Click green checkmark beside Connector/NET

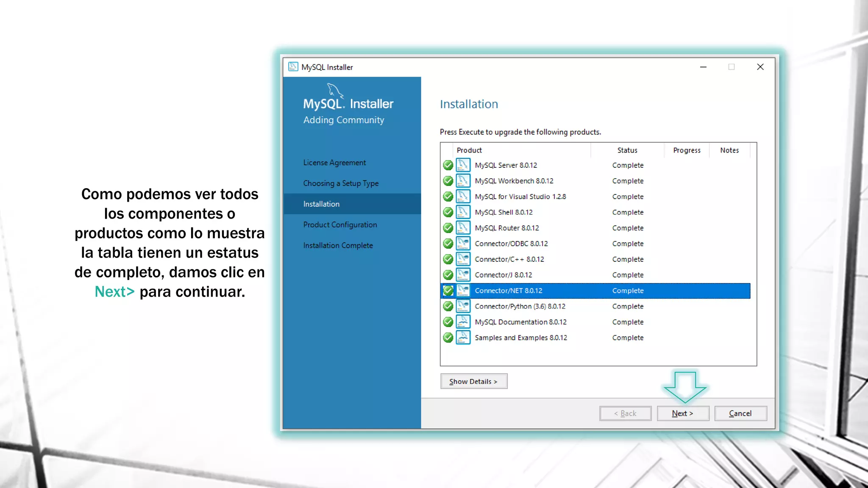point(448,291)
